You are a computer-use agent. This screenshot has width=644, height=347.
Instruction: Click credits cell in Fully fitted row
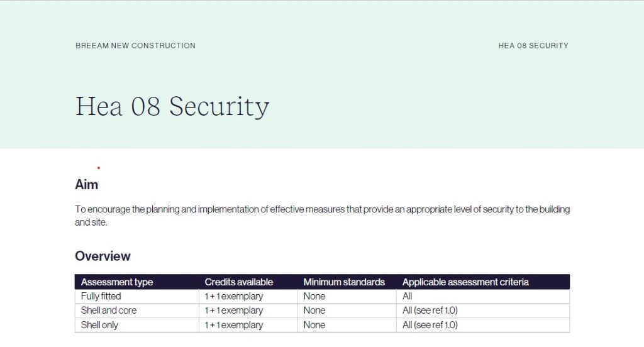(248, 296)
